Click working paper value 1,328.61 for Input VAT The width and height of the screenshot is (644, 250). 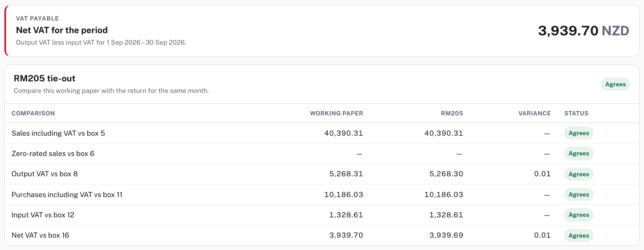346,215
